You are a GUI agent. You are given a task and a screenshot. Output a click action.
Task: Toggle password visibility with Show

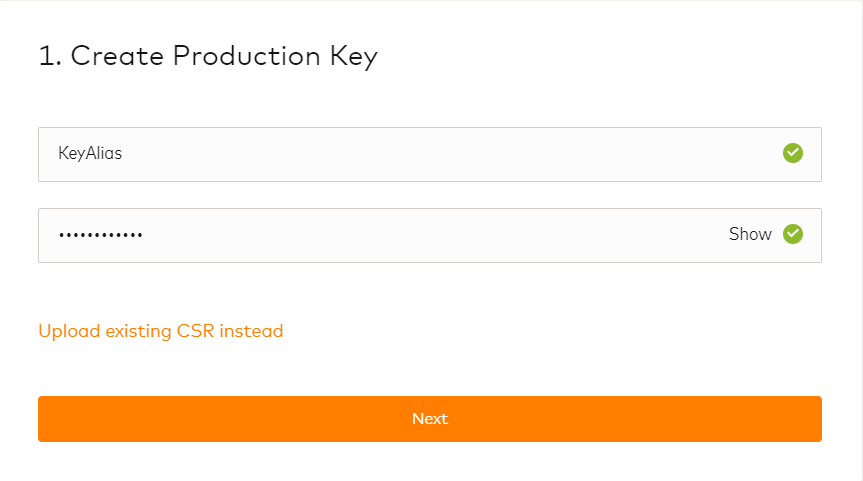tap(750, 234)
